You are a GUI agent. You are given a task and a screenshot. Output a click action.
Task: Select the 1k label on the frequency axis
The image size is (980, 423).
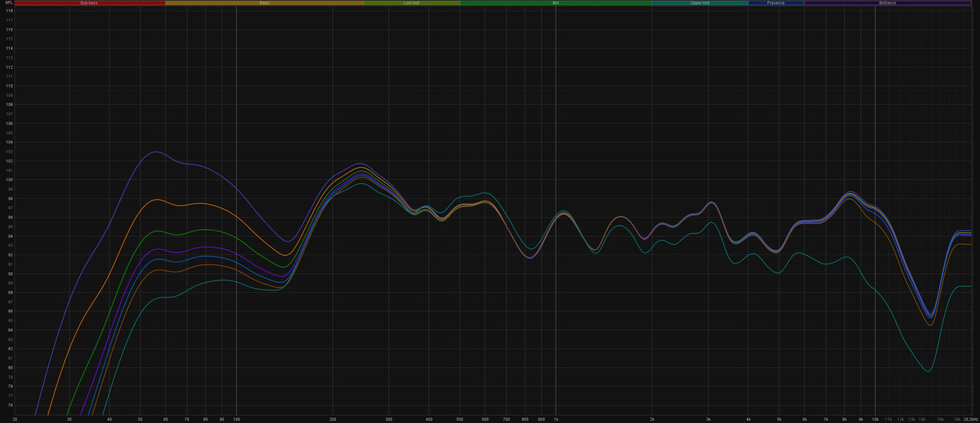(556, 419)
